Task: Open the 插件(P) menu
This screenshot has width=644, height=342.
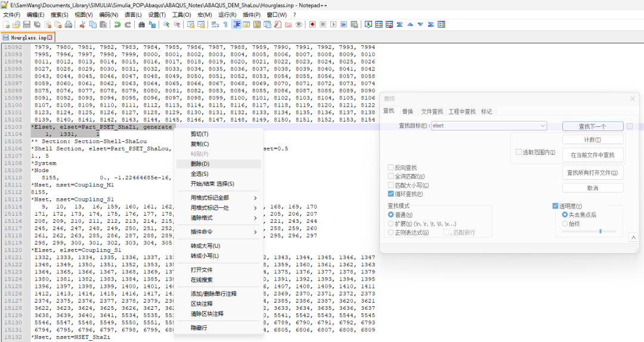Action: [252, 15]
